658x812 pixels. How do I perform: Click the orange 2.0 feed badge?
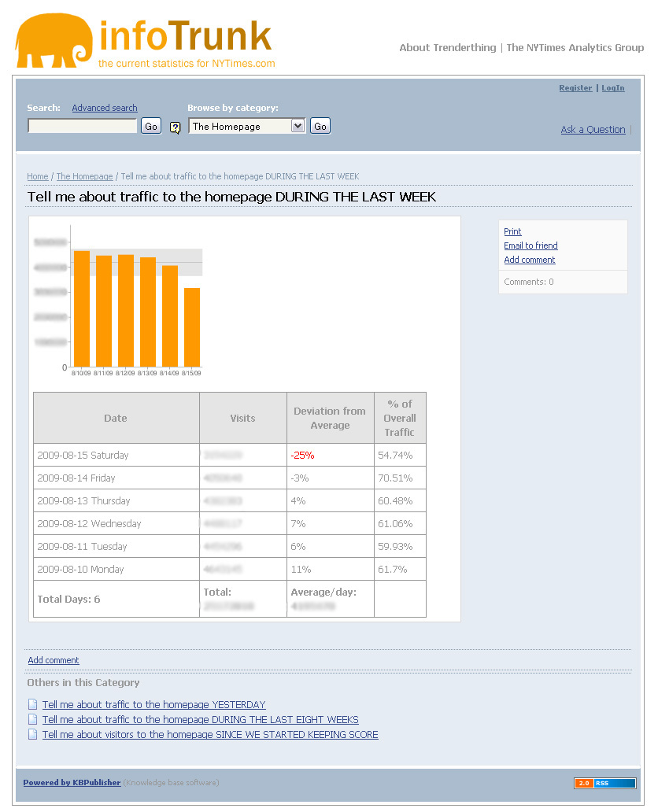point(583,782)
